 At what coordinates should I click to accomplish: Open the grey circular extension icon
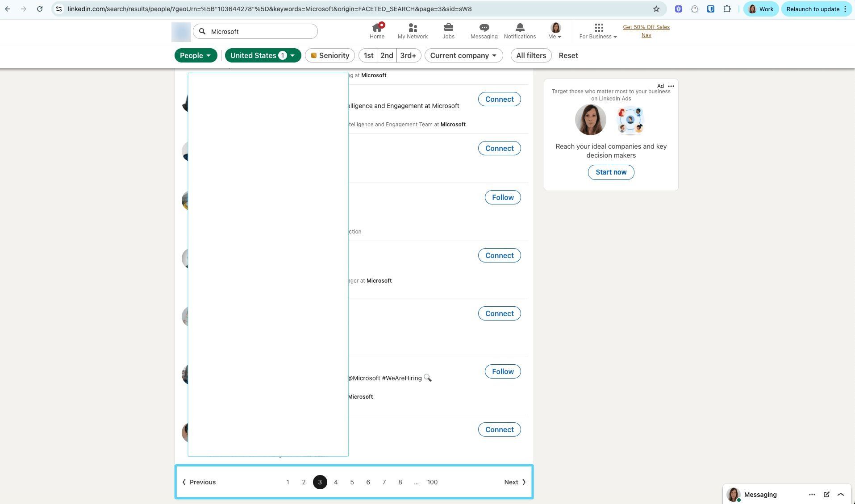[695, 9]
